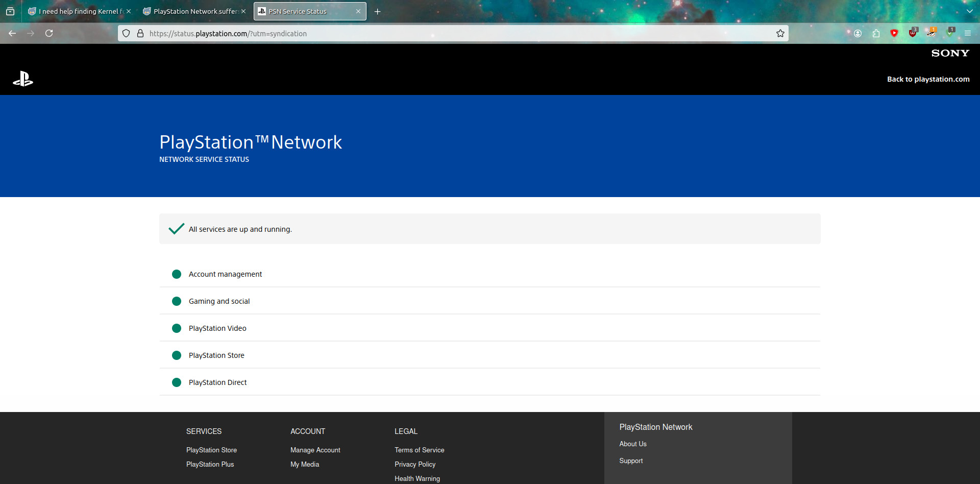Click the ACCOUNT footer heading
Screen dimensions: 980x484
pyautogui.click(x=308, y=431)
